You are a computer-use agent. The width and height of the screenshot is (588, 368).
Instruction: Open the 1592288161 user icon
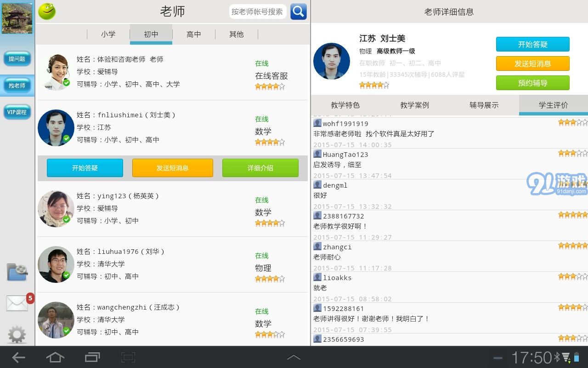pyautogui.click(x=317, y=308)
